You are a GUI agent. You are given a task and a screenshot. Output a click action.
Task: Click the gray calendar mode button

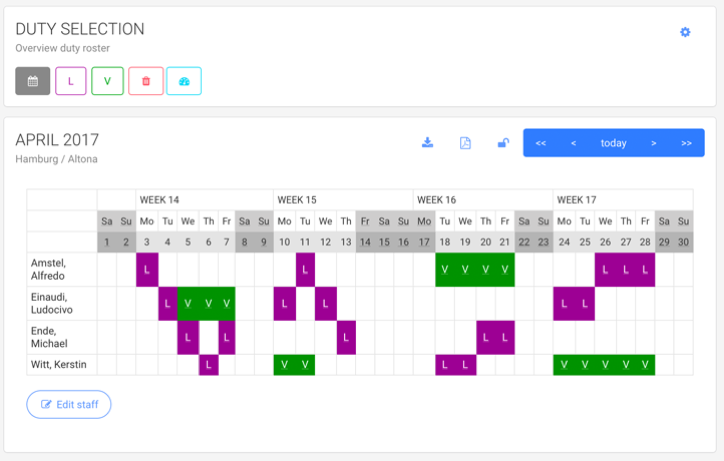point(33,81)
